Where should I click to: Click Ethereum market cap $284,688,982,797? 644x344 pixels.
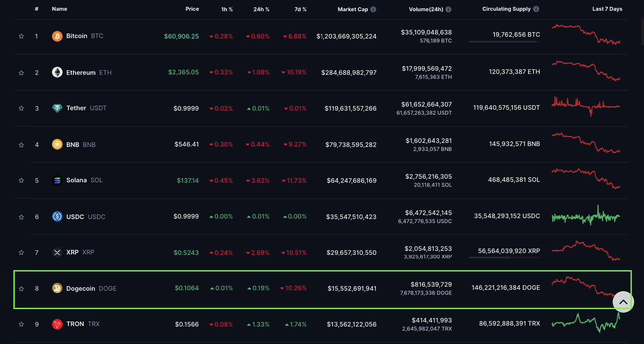tap(349, 72)
